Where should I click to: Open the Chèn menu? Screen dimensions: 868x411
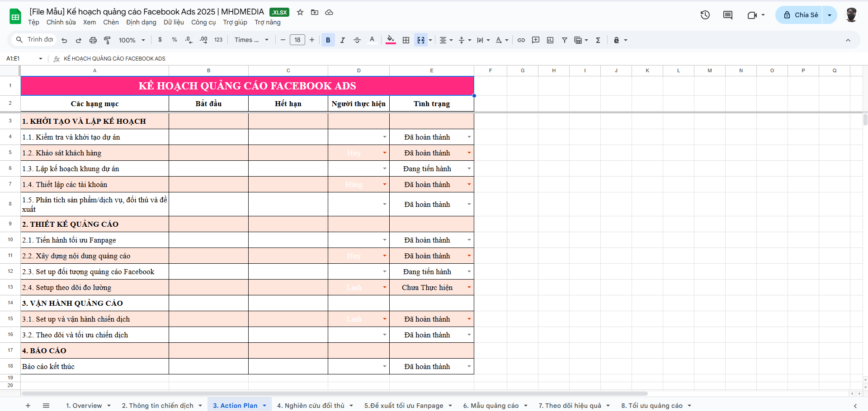tap(111, 22)
